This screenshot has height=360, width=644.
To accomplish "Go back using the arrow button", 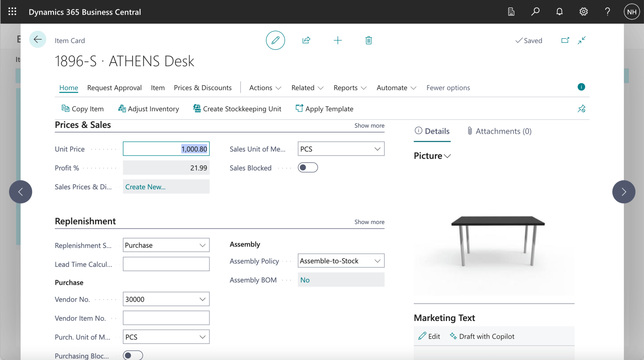I will click(38, 39).
